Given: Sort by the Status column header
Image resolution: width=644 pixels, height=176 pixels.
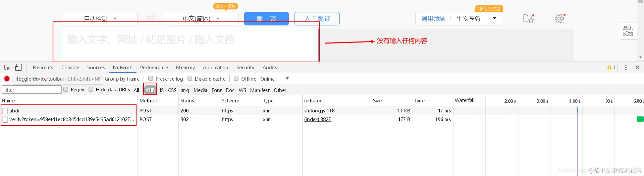Looking at the screenshot, I should click(199, 101).
